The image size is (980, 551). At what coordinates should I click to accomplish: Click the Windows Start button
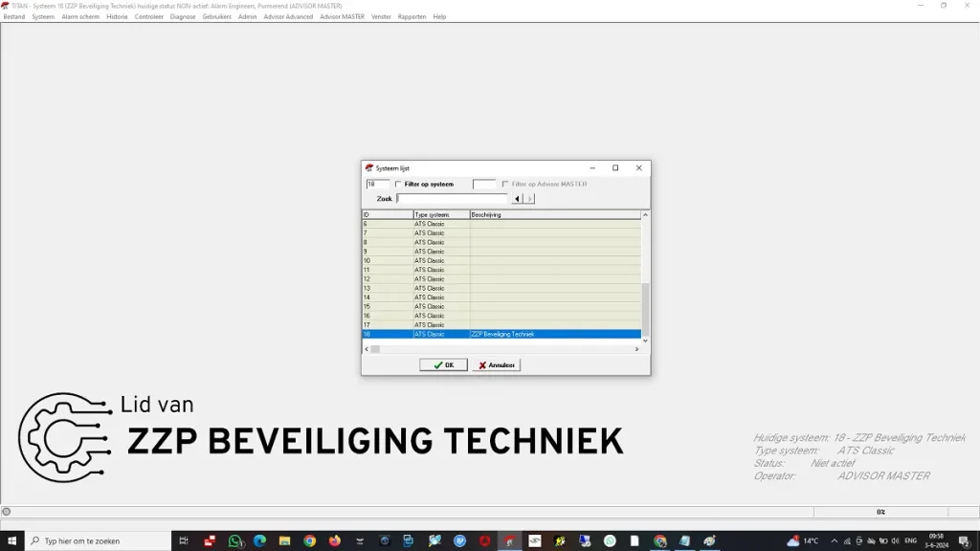[11, 540]
